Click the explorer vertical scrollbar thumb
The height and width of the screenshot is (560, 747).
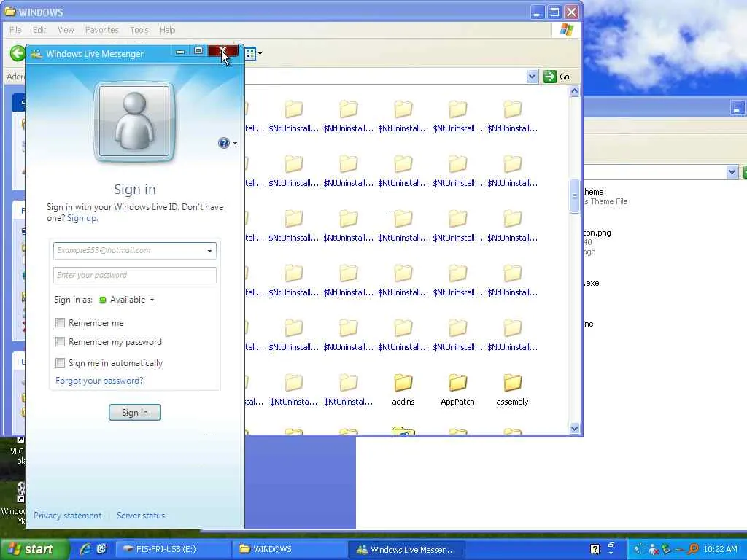coord(575,195)
